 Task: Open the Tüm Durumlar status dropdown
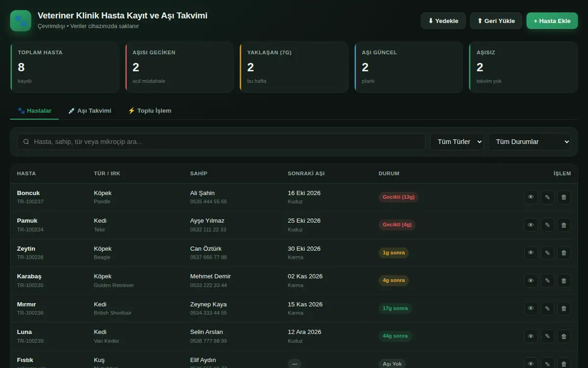(x=530, y=142)
